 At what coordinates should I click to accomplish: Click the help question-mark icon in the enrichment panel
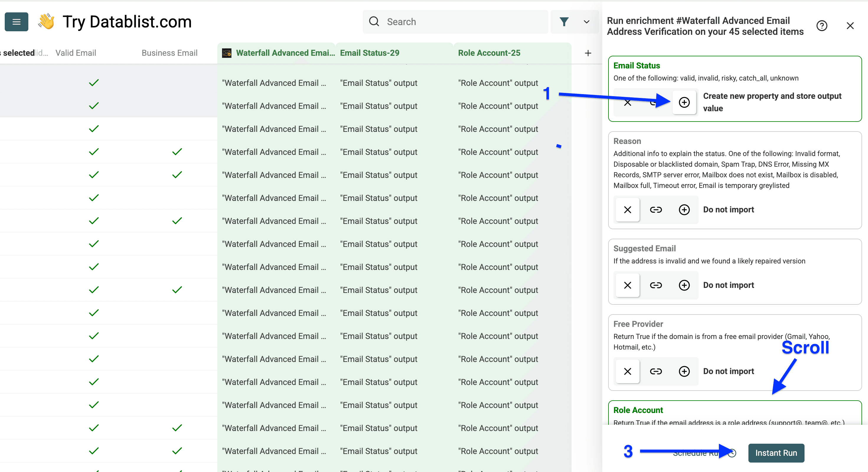pyautogui.click(x=822, y=26)
